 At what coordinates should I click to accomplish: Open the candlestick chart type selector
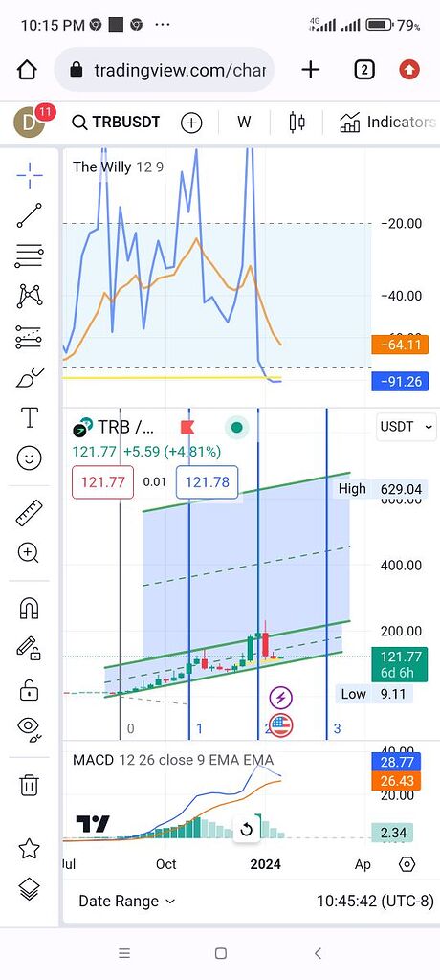297,122
